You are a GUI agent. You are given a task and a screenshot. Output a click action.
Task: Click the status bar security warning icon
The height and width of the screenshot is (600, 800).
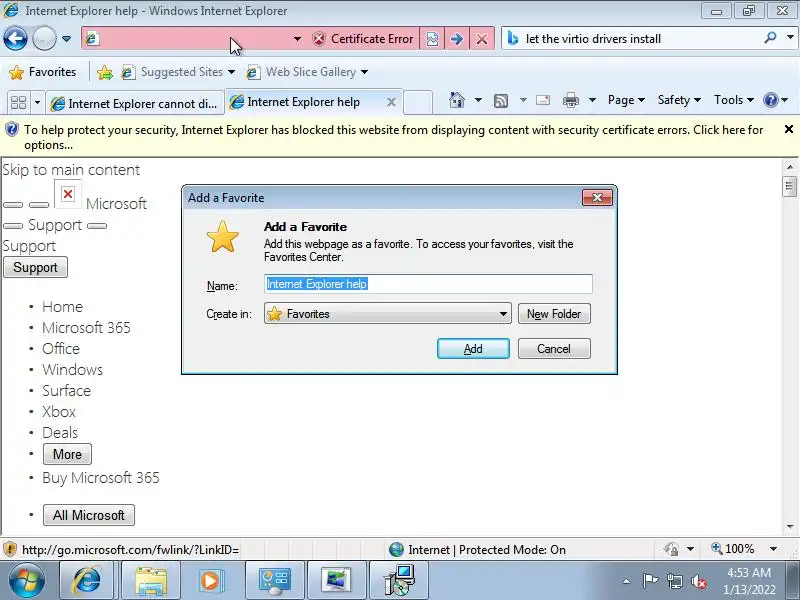point(10,549)
